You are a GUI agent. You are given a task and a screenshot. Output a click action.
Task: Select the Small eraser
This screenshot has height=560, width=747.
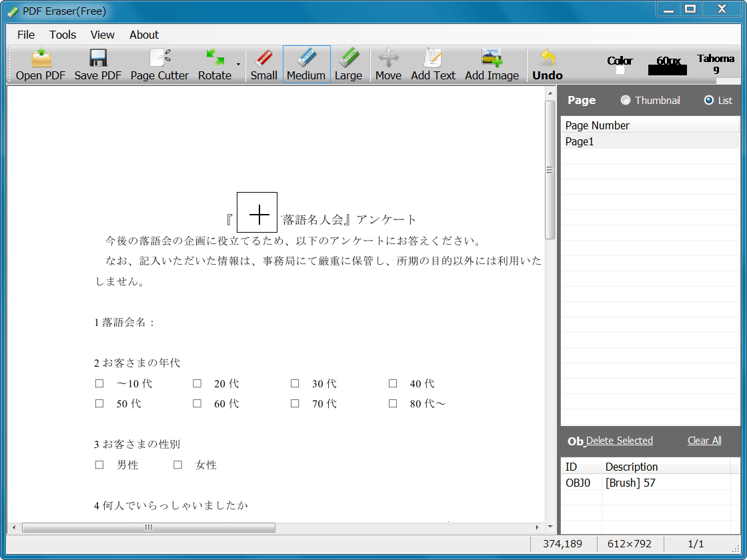click(x=264, y=65)
